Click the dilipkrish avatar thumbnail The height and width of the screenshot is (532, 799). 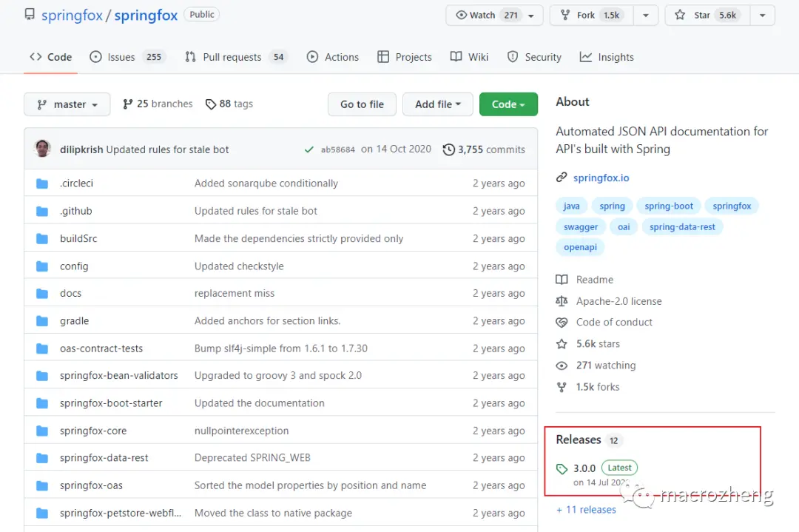pos(43,149)
